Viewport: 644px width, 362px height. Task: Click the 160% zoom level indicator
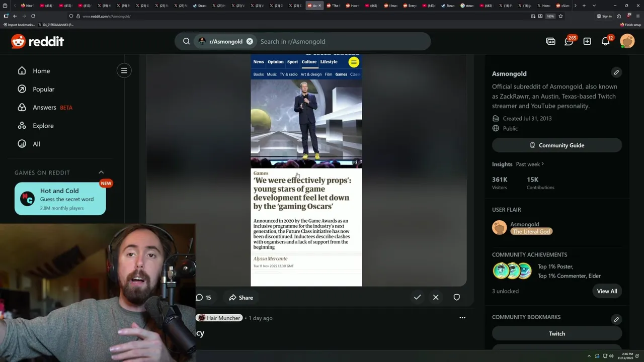point(550,16)
